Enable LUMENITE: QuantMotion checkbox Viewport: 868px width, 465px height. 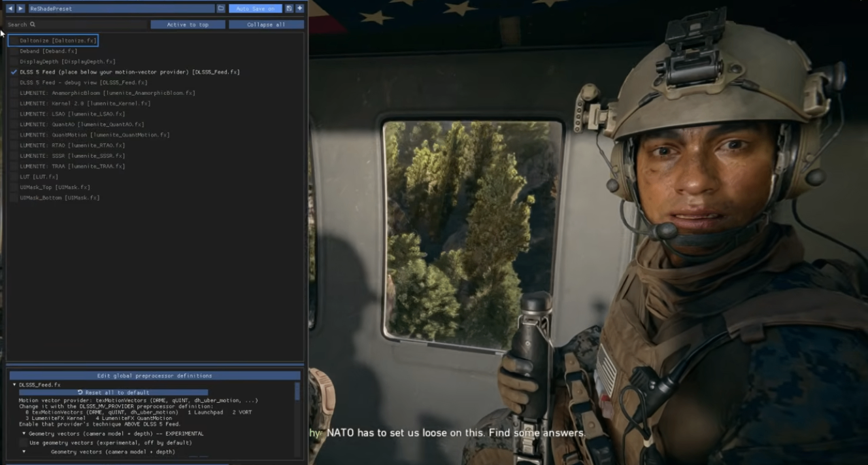click(x=14, y=135)
